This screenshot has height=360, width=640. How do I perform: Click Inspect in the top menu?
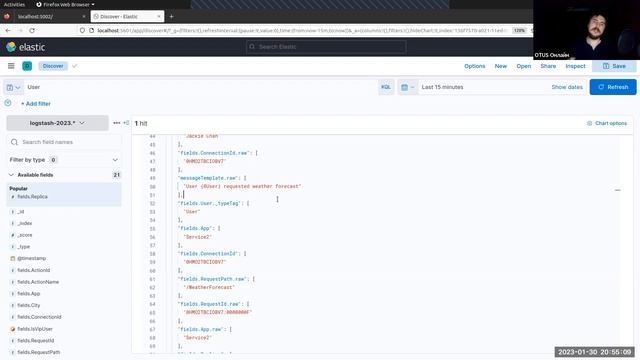[576, 66]
